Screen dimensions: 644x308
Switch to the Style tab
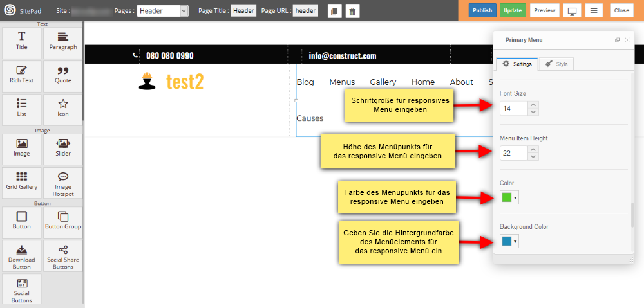[x=556, y=64]
